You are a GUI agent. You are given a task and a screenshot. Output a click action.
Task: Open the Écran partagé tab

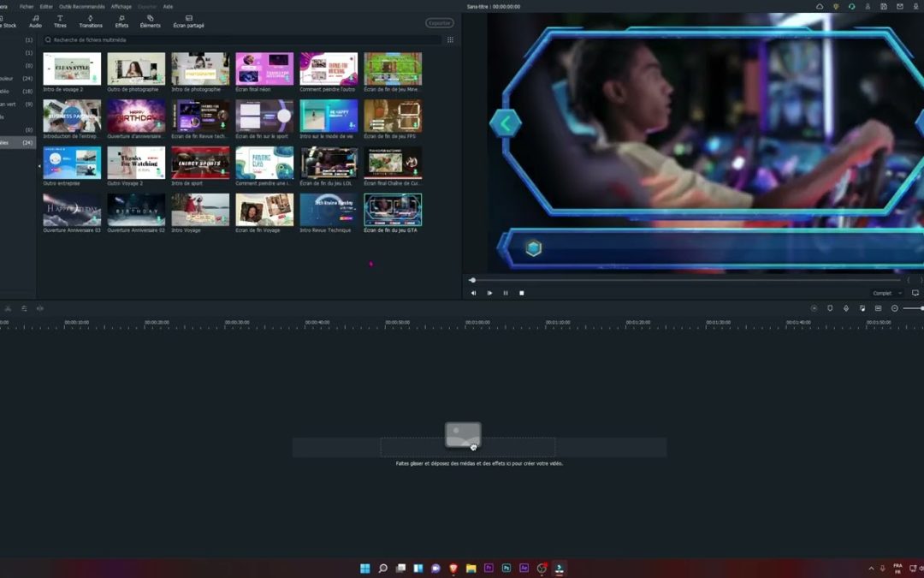pyautogui.click(x=188, y=21)
